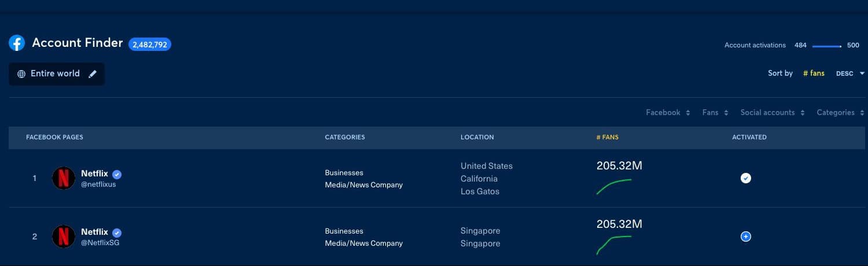Sort by the ACTIVATED column header

pos(749,137)
